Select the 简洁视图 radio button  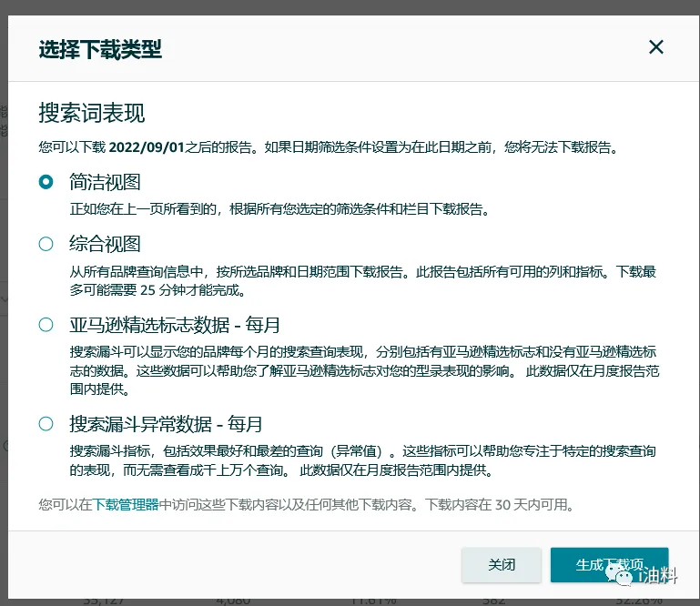click(x=46, y=182)
